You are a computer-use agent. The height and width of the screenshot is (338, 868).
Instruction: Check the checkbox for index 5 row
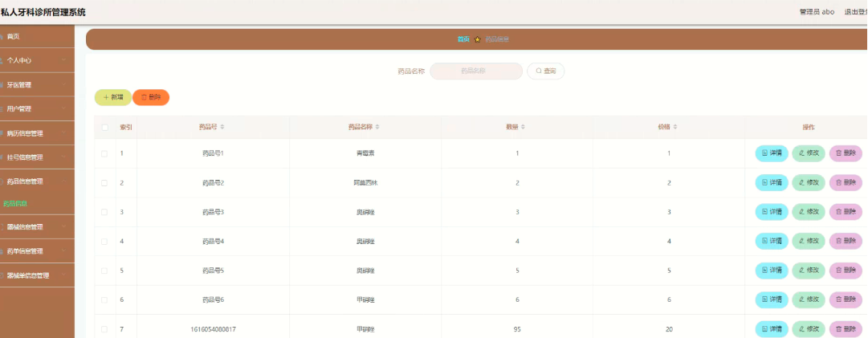104,271
